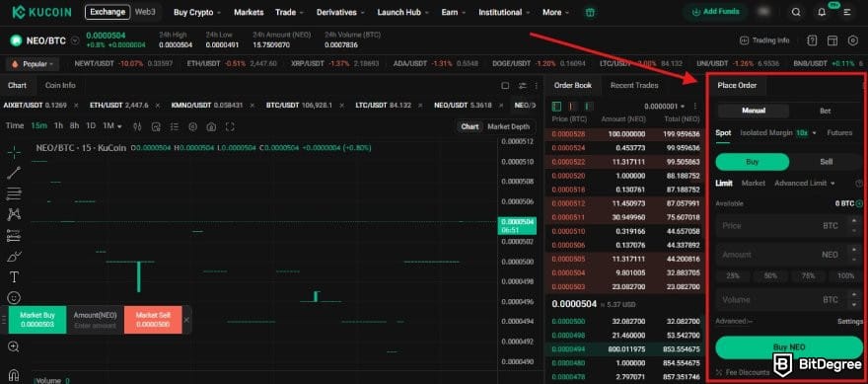Screen dimensions: 868x384
Task: Click the Market Buy quick-trade button
Action: click(x=37, y=319)
